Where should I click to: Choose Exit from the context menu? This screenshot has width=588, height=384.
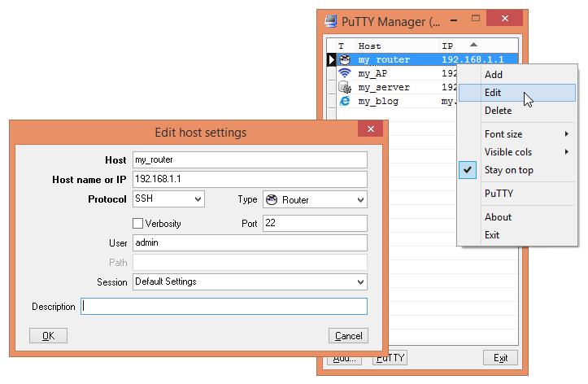(516, 235)
